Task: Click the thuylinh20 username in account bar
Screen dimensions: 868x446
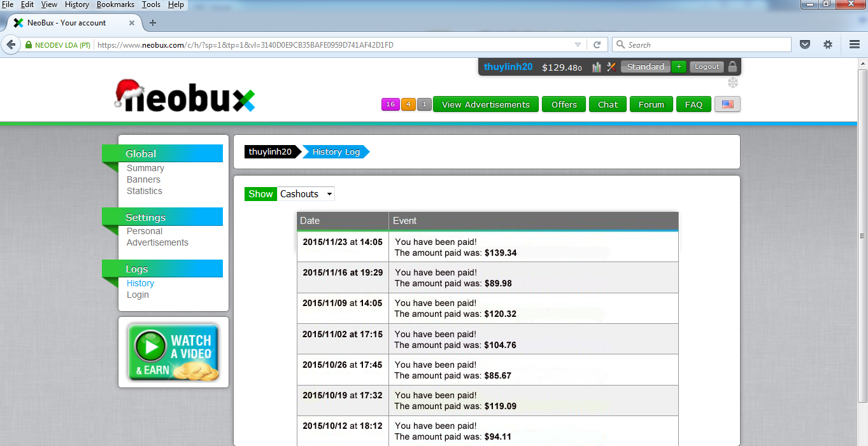Action: tap(508, 67)
